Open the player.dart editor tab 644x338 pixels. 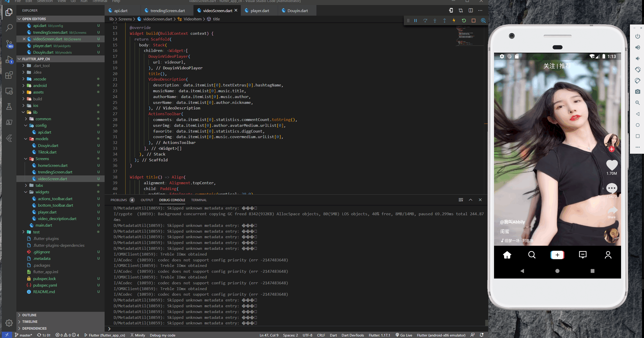click(260, 11)
